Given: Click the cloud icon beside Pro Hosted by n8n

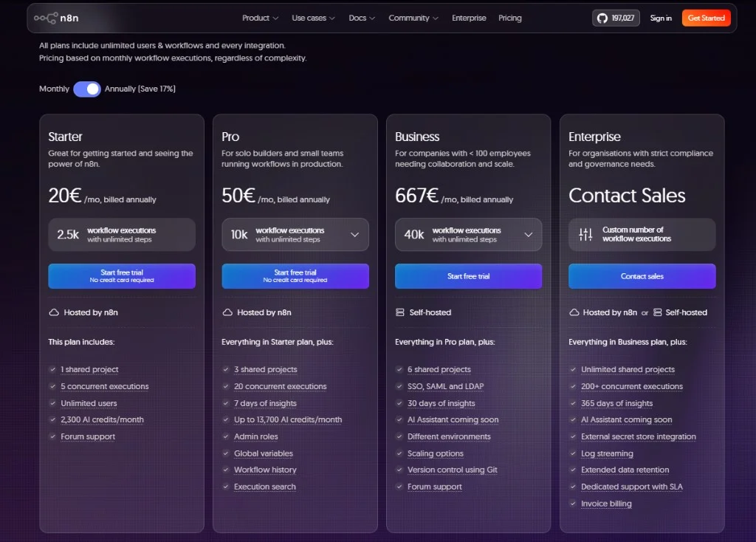Looking at the screenshot, I should click(x=227, y=312).
